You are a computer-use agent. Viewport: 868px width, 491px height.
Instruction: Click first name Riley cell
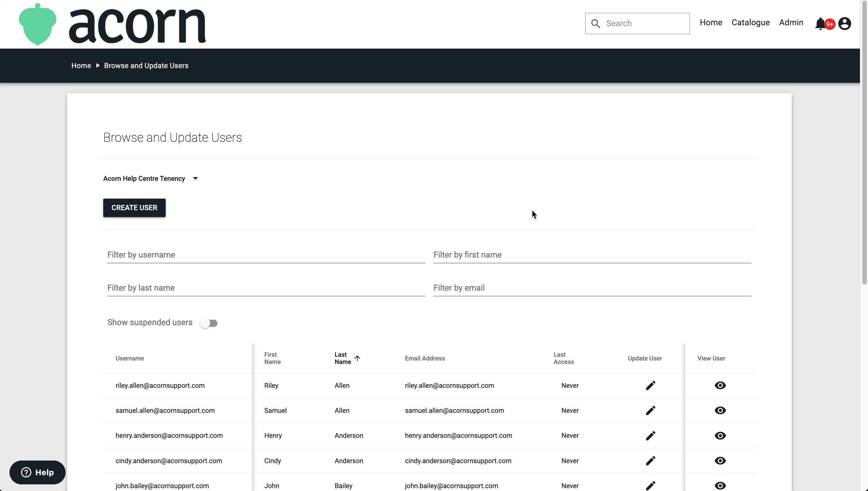tap(271, 385)
